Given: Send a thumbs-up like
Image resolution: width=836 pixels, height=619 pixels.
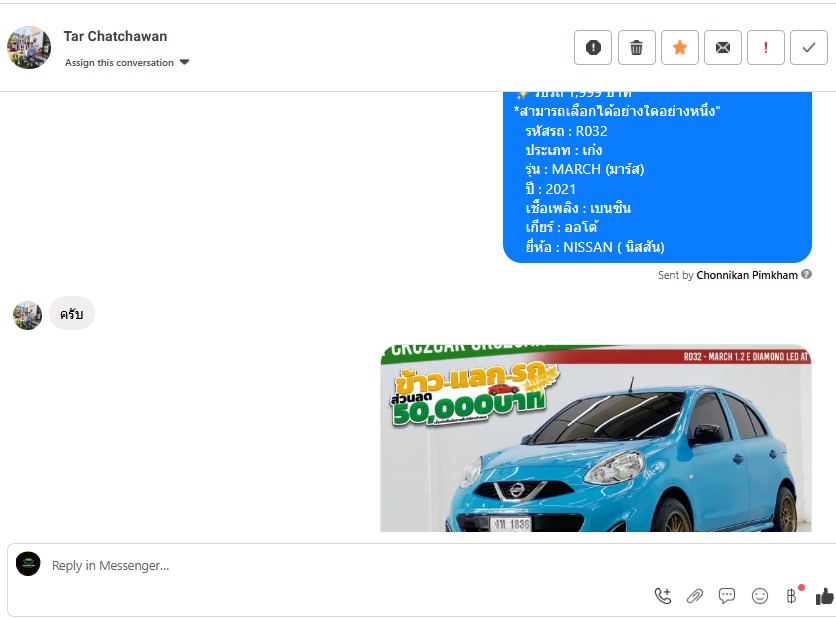Looking at the screenshot, I should click(825, 596).
